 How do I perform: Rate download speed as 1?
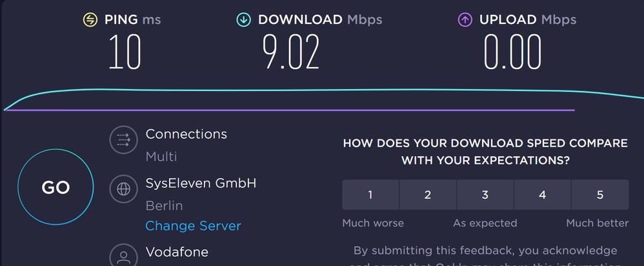tap(370, 195)
